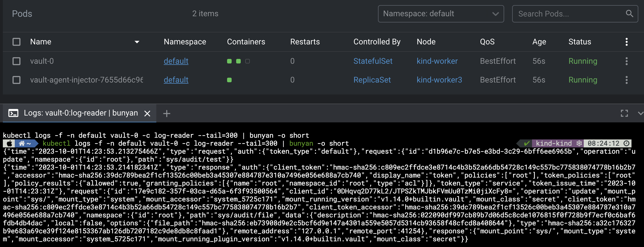This screenshot has height=247, width=644.
Task: Open default namespace link for vault-agent-injector
Action: tap(176, 80)
